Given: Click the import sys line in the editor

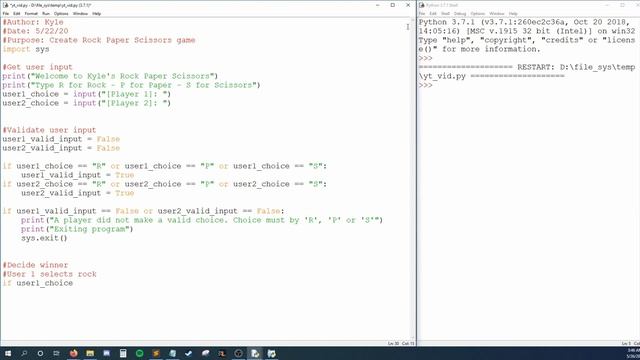Looking at the screenshot, I should (26, 49).
